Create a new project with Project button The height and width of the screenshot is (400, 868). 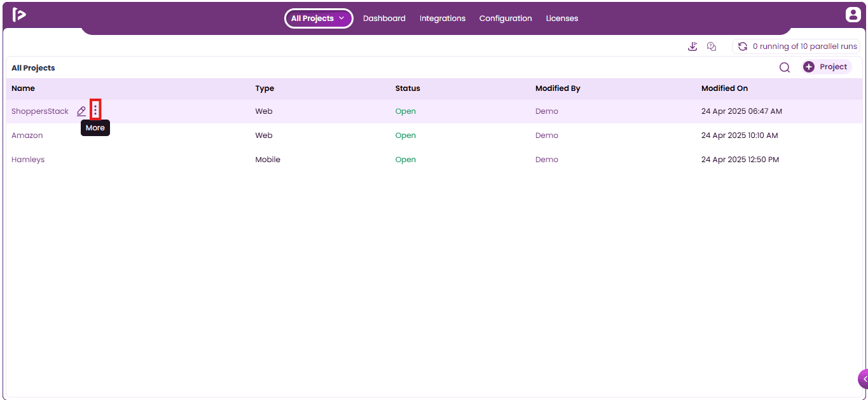tap(826, 67)
